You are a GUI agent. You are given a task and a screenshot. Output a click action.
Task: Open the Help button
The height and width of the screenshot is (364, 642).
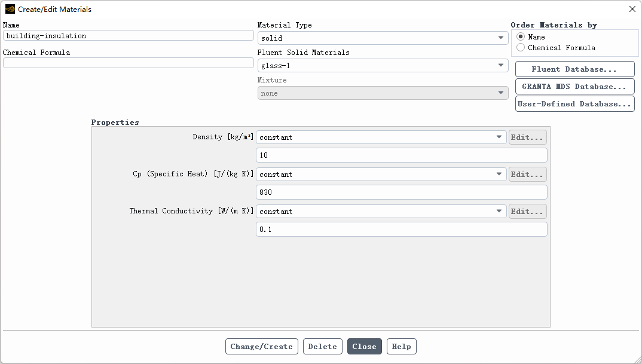[x=401, y=347]
